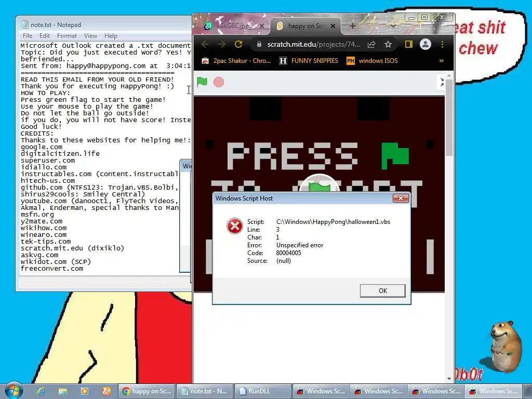532x399 pixels.
Task: Click the green flag to start the Scratch project
Action: point(202,82)
